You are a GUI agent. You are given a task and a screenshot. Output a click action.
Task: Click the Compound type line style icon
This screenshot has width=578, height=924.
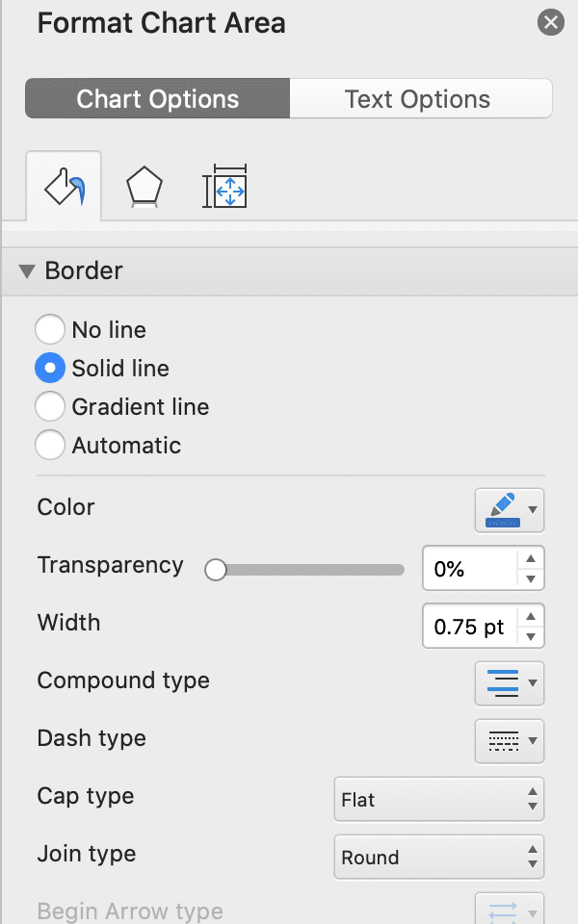502,683
